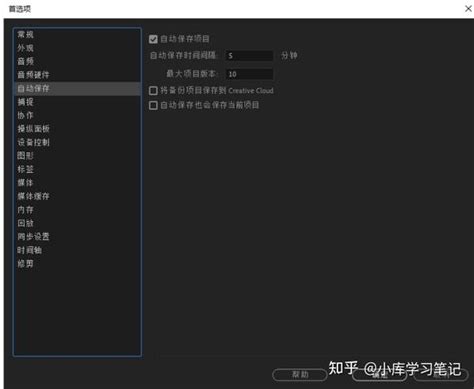Click the 自动保存时间间隔 minutes field
The width and height of the screenshot is (474, 389).
(249, 56)
